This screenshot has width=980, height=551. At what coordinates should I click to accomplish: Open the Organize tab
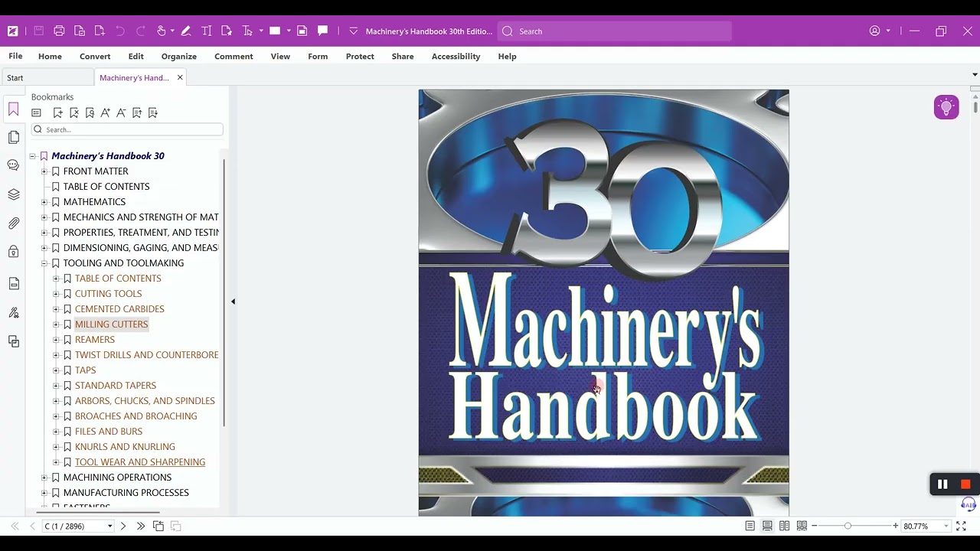click(x=179, y=57)
